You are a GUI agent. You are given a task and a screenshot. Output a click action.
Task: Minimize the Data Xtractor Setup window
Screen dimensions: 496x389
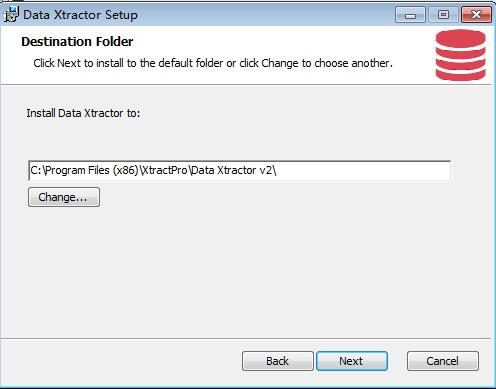pyautogui.click(x=410, y=15)
